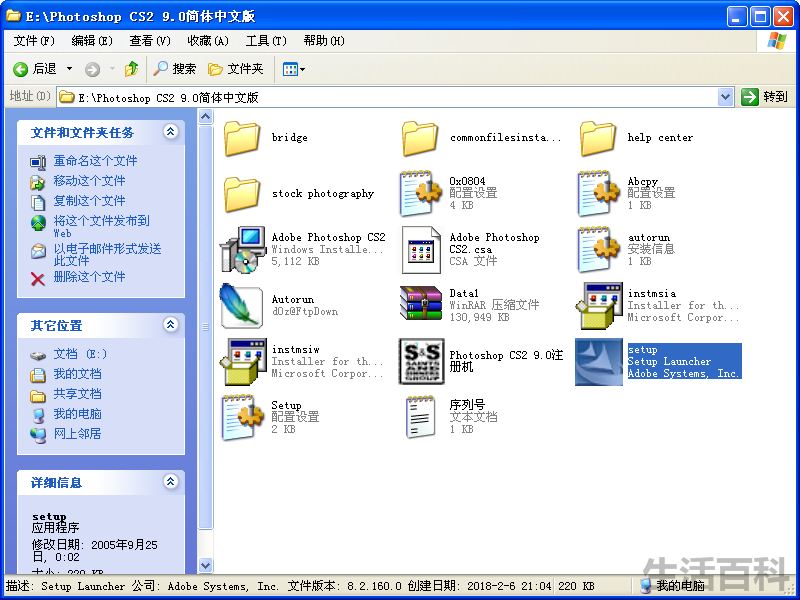
Task: Collapse the 文件和文件夹任务 panel
Action: [171, 132]
